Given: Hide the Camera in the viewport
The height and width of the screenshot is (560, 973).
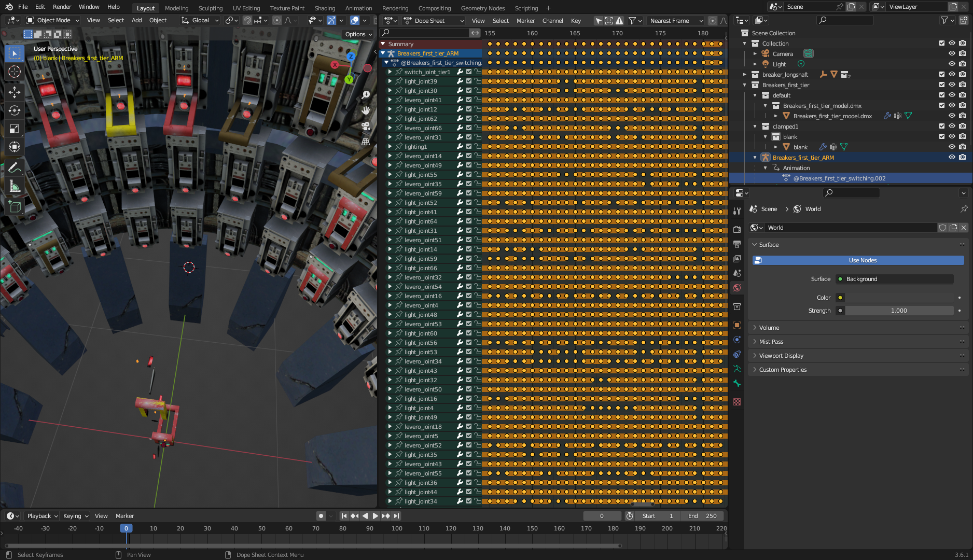Looking at the screenshot, I should tap(952, 53).
